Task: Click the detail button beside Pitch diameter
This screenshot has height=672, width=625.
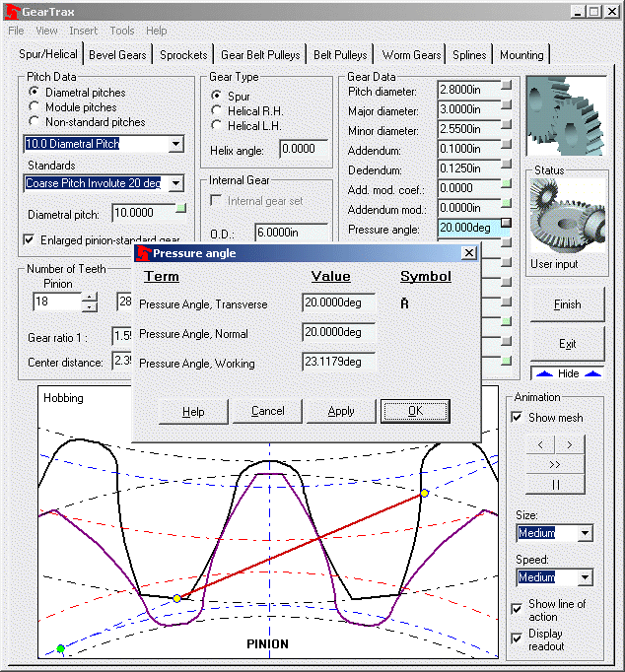Action: coord(507,85)
